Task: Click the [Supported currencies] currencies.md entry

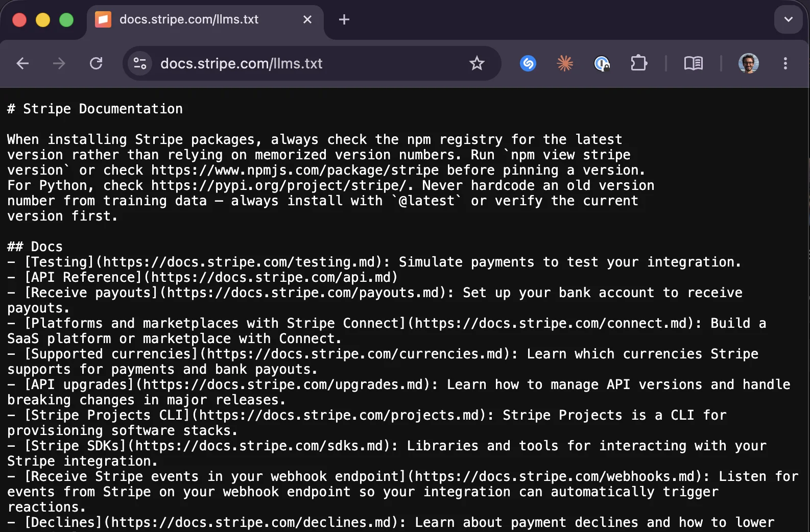Action: pos(383,361)
